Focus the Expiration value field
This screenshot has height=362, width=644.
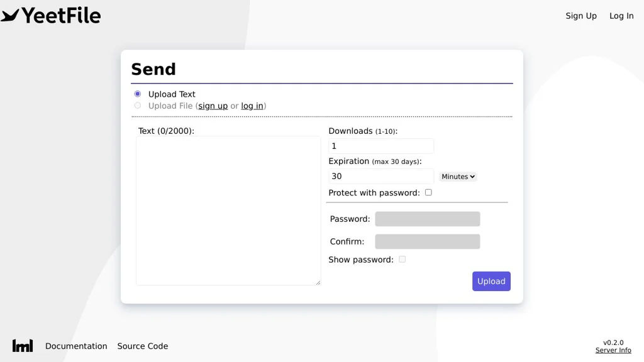pos(381,177)
